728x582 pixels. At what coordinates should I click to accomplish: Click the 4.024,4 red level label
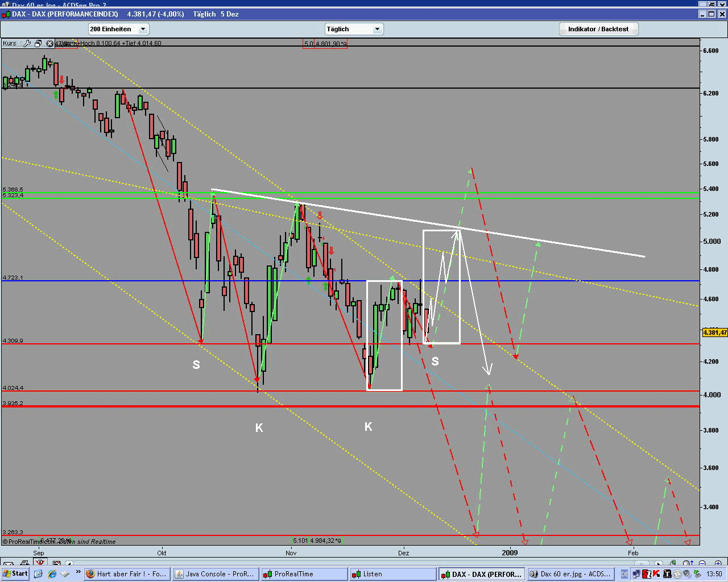click(13, 388)
